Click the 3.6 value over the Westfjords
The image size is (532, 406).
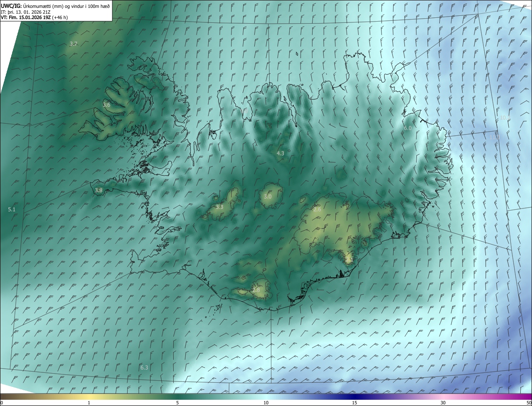[x=107, y=105]
